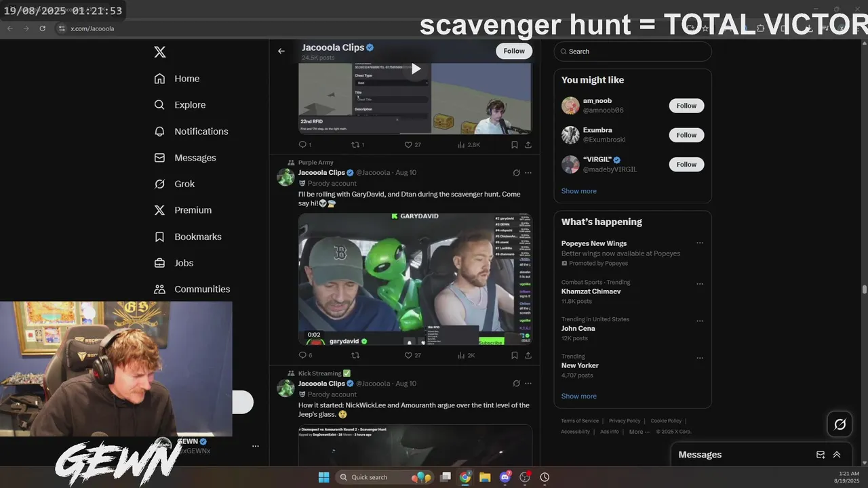Open the New Yorker trending topic
Screen dimensions: 868x488
580,365
